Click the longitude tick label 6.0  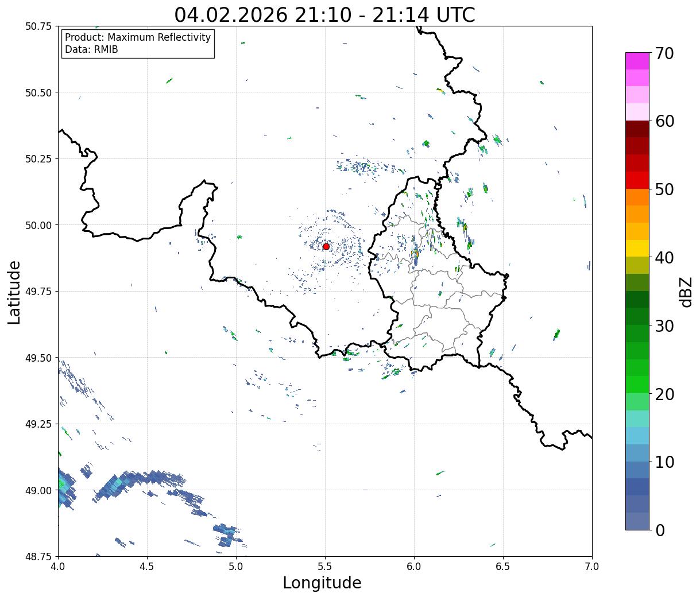tap(414, 566)
